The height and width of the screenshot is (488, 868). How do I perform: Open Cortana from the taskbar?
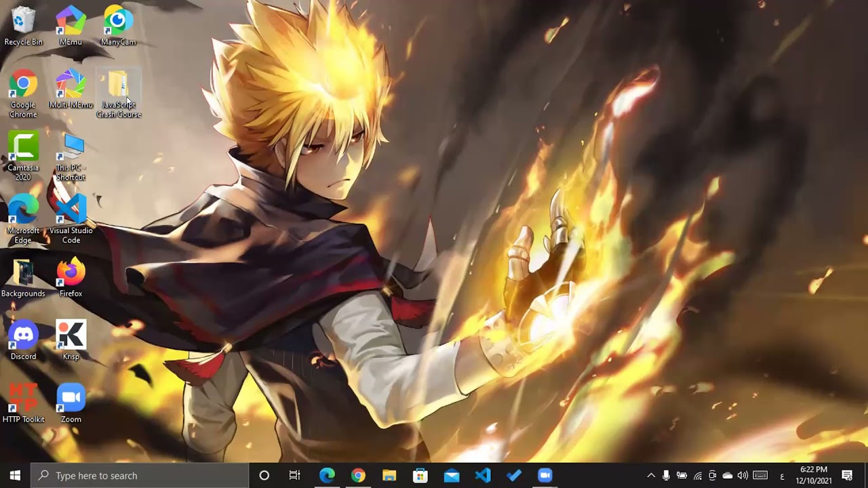[264, 475]
